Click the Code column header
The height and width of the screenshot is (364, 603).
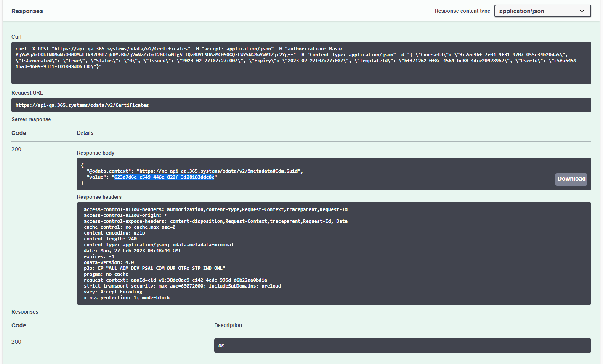pyautogui.click(x=19, y=133)
